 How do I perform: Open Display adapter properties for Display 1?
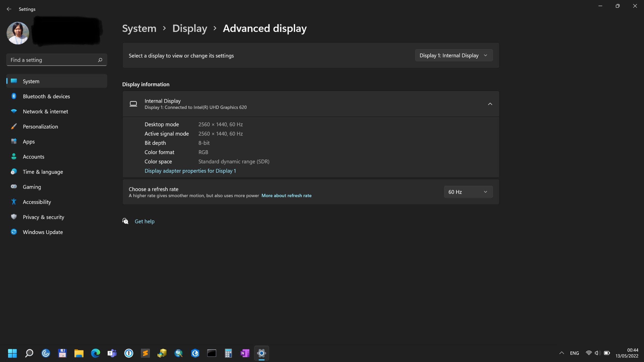[x=190, y=171]
